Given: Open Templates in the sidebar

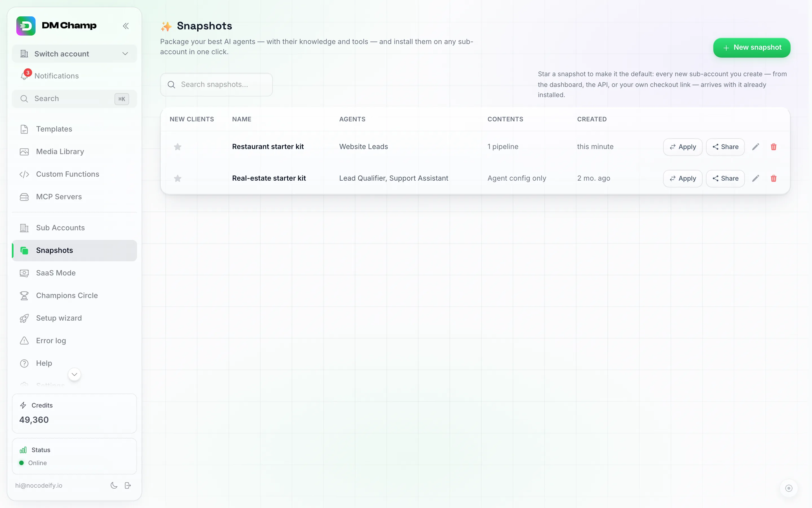Looking at the screenshot, I should pos(74,129).
